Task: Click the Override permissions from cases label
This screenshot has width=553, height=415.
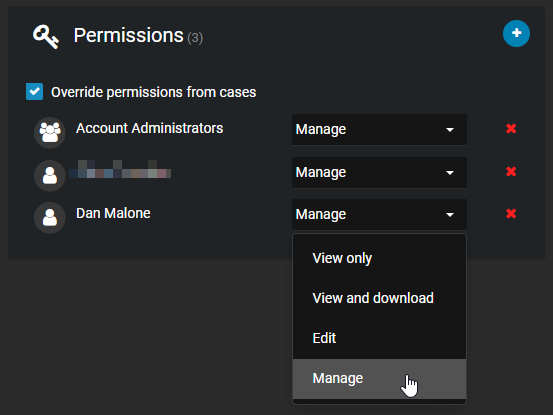Action: point(153,92)
